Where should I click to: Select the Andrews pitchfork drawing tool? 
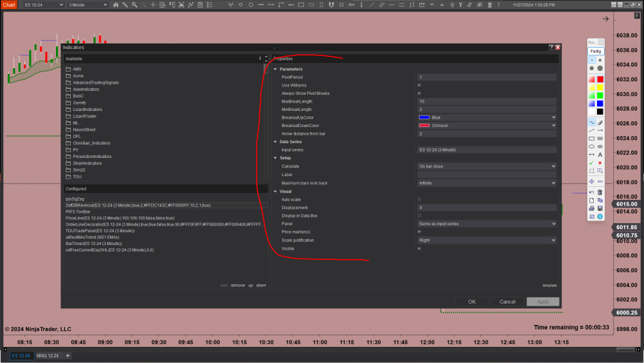(x=231, y=5)
